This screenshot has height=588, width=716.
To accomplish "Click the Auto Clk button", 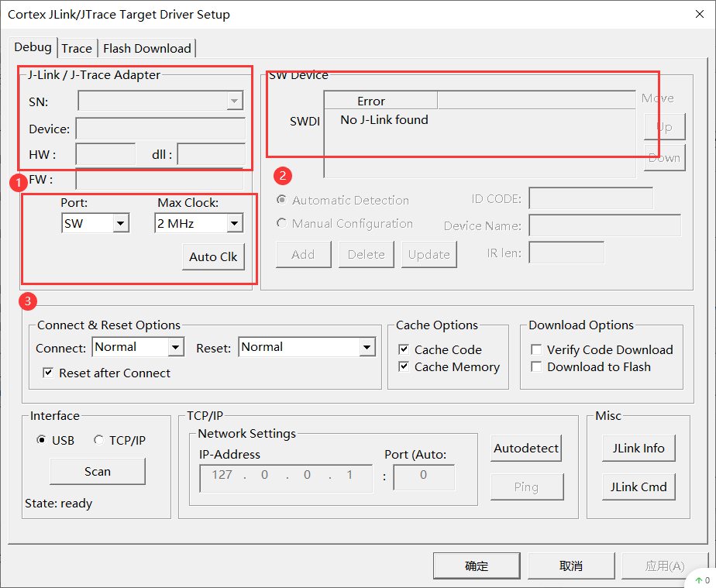I will (213, 257).
